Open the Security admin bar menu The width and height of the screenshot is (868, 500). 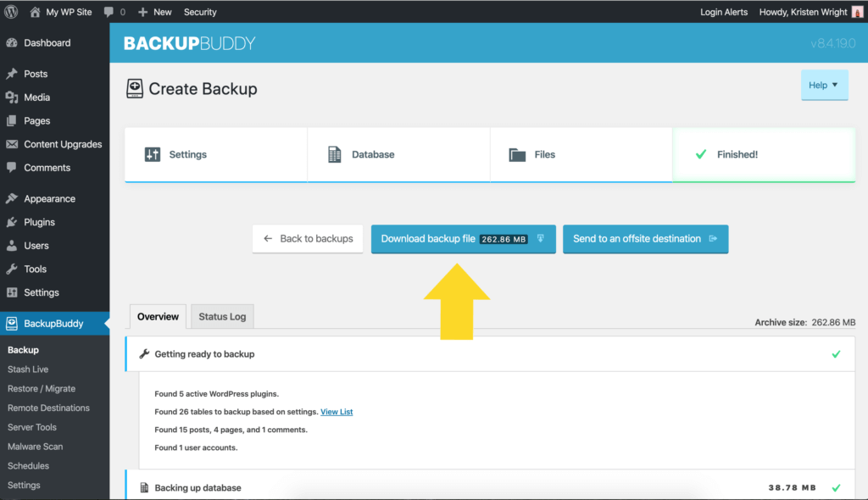(200, 12)
